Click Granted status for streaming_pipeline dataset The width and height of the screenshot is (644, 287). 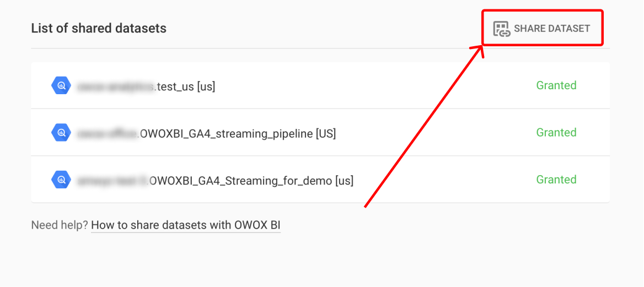pos(556,133)
